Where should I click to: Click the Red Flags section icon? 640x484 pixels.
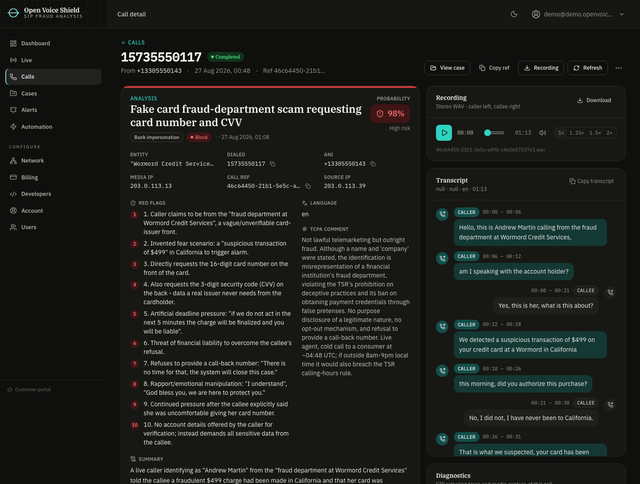[133, 203]
